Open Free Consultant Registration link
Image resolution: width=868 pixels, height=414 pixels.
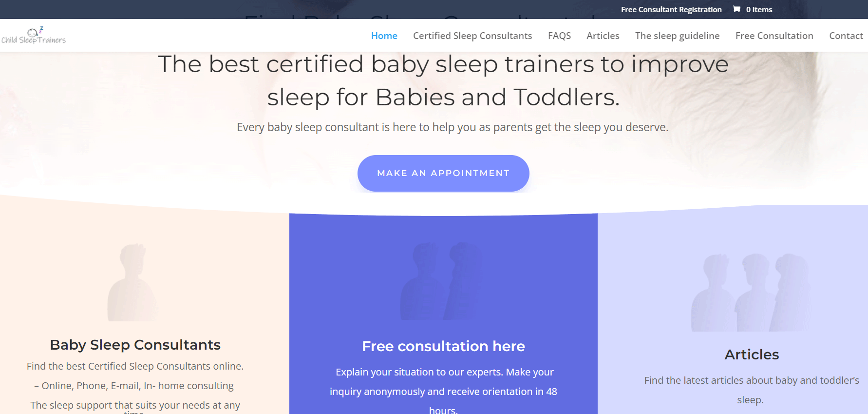click(671, 10)
